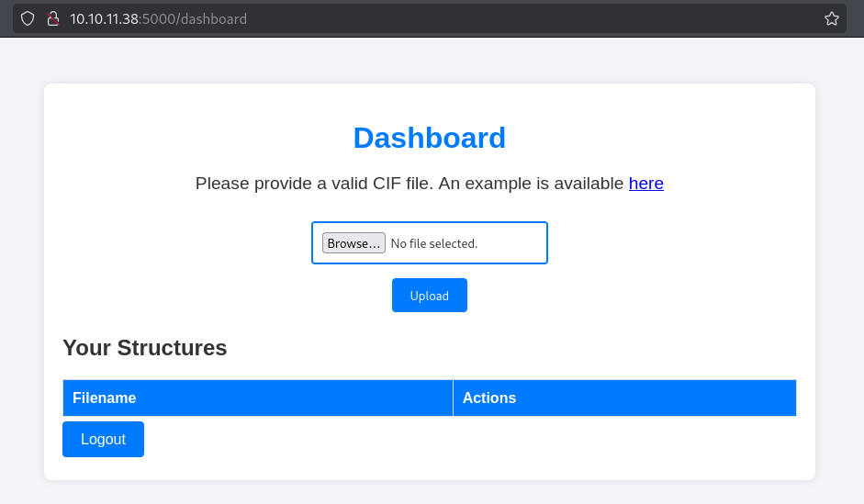
Task: Click the insecure connection padlock icon
Action: coord(53,18)
